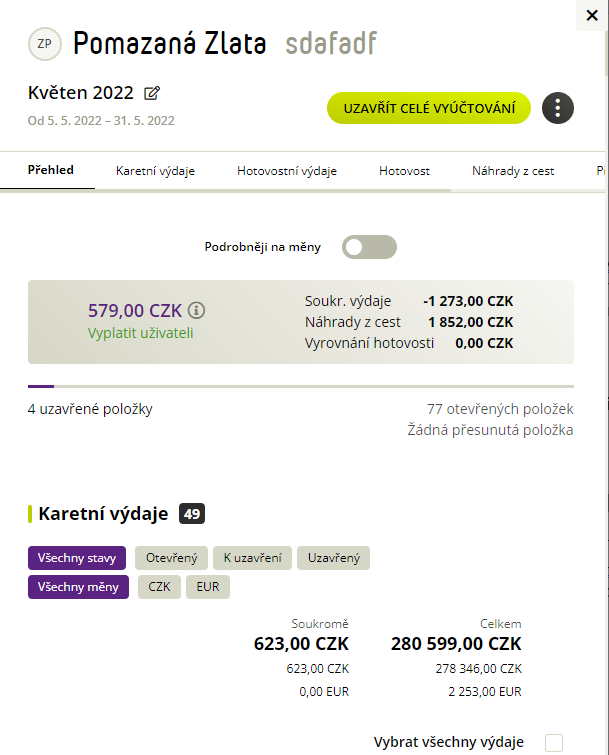
Task: Click the closed items progress bar
Action: pos(301,386)
